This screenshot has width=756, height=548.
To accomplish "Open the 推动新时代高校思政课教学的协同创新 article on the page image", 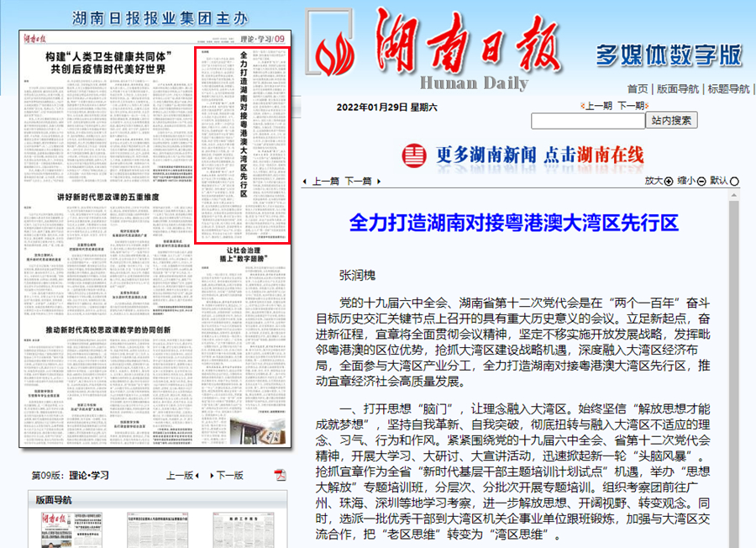I will pos(108,330).
